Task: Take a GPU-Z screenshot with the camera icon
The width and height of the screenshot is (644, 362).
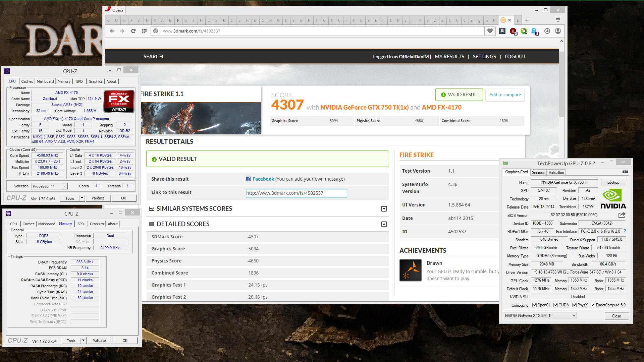Action: click(625, 172)
